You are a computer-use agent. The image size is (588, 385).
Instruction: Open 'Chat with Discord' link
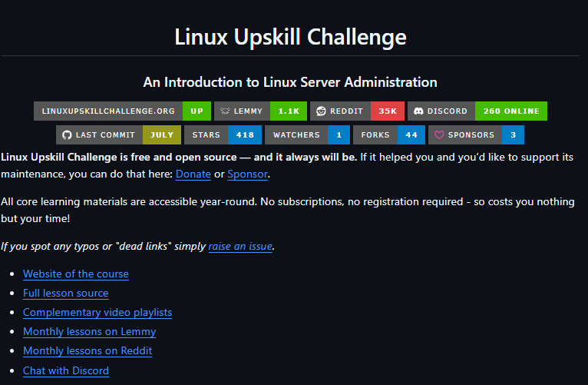coord(66,370)
